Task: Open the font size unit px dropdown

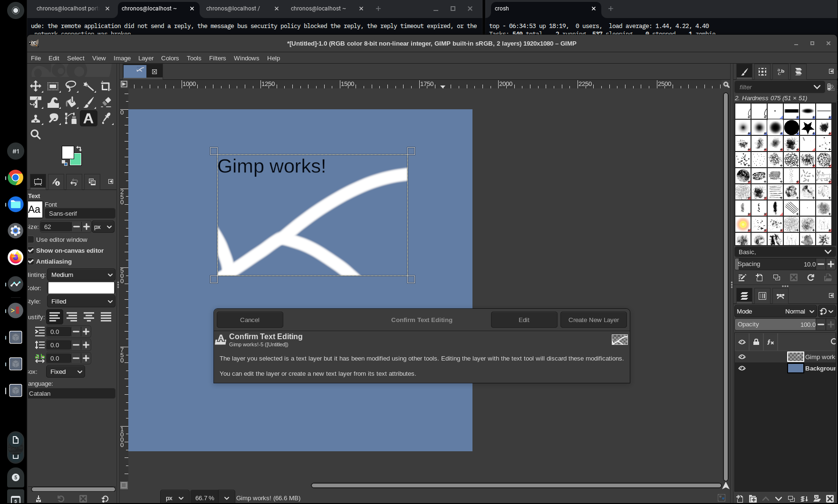Action: [x=103, y=227]
